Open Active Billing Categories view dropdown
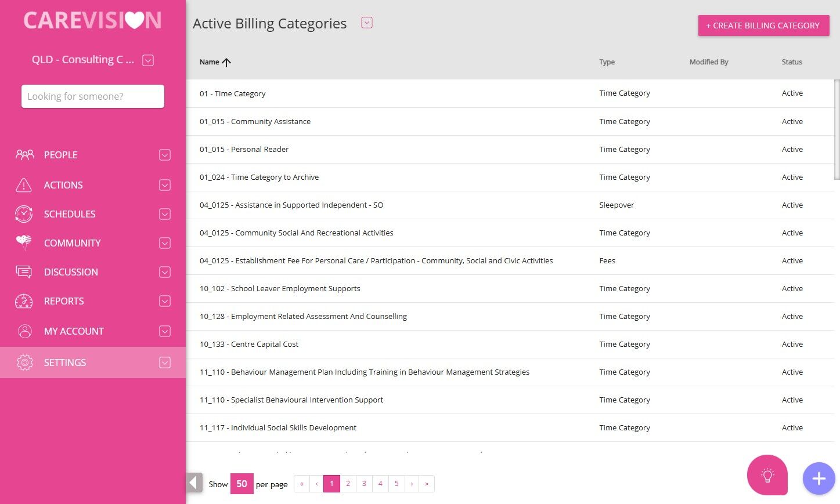Image resolution: width=840 pixels, height=504 pixels. 366,23
